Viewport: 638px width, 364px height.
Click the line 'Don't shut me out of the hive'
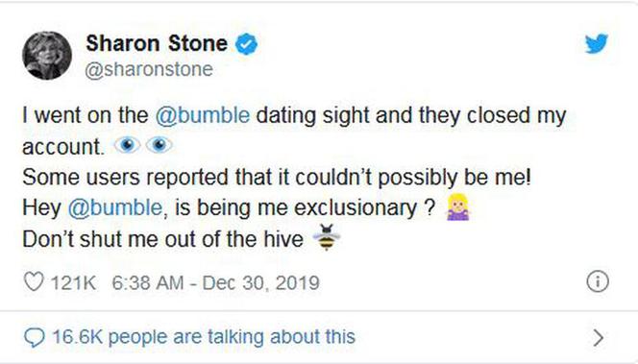[x=162, y=239]
